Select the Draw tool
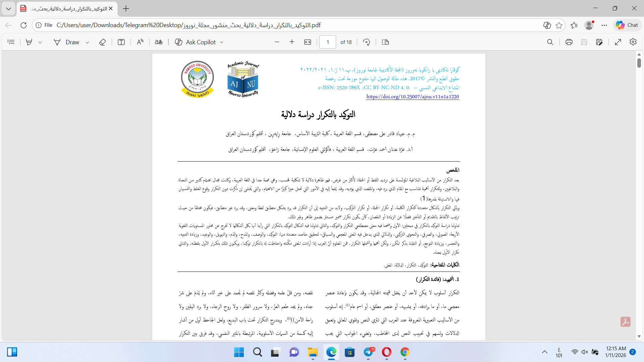Image resolution: width=644 pixels, height=362 pixels. [x=67, y=42]
